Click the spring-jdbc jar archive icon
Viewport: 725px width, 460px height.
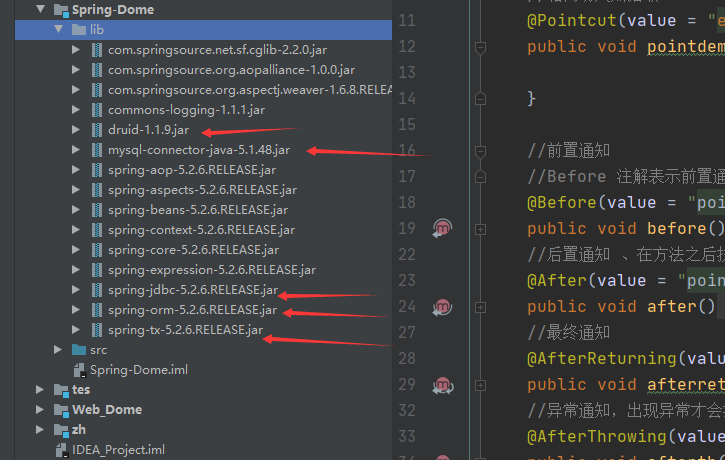97,290
